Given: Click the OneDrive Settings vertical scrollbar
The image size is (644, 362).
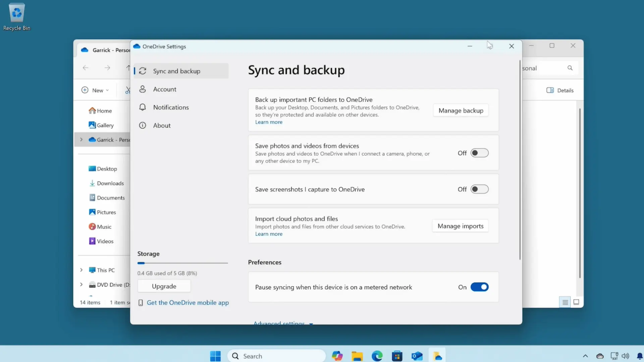Looking at the screenshot, I should tap(520, 160).
